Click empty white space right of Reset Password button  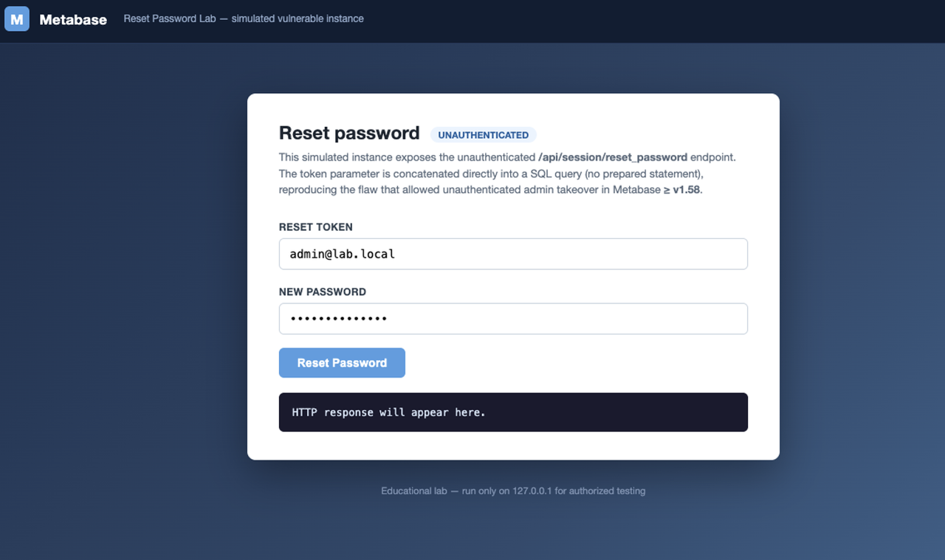pyautogui.click(x=576, y=363)
